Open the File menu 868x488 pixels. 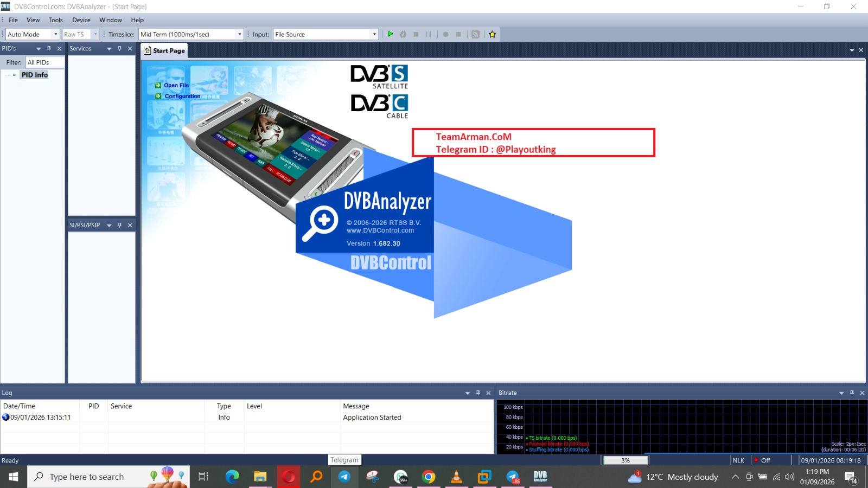[13, 20]
